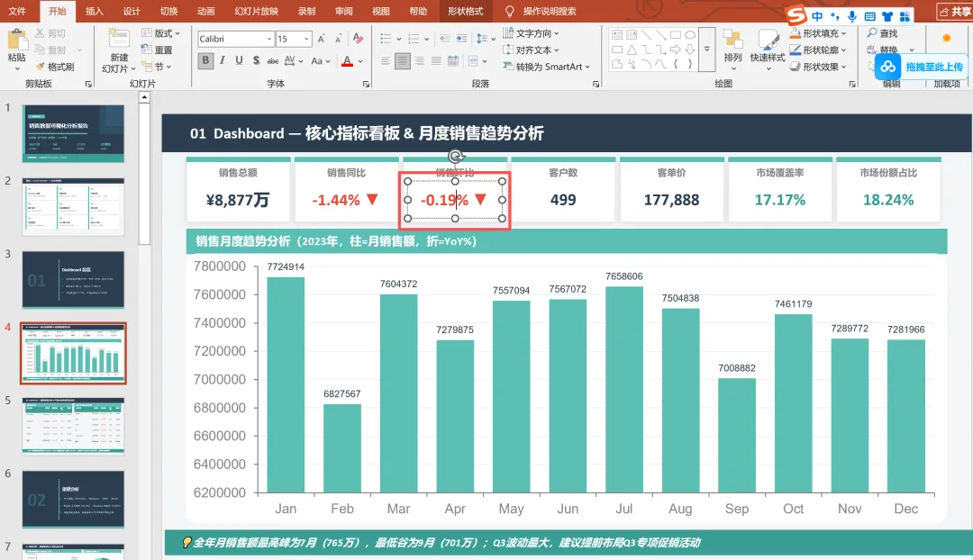973x560 pixels.
Task: Click the Sogou soft keyboard icon
Action: 870,16
